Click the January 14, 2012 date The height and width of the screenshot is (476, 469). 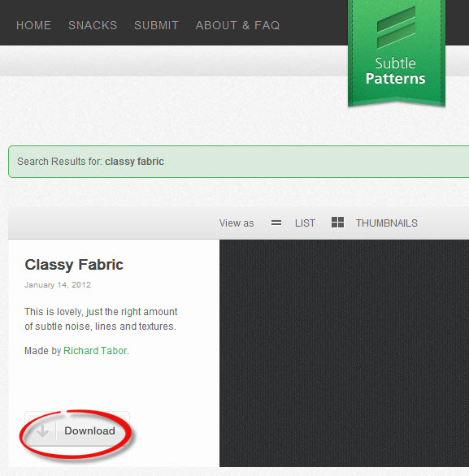click(58, 285)
